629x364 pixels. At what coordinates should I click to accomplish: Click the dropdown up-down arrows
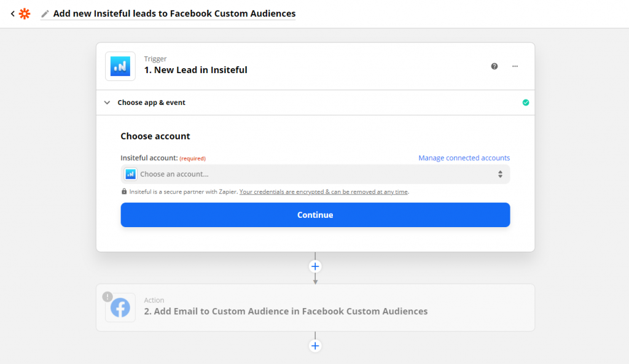point(500,174)
